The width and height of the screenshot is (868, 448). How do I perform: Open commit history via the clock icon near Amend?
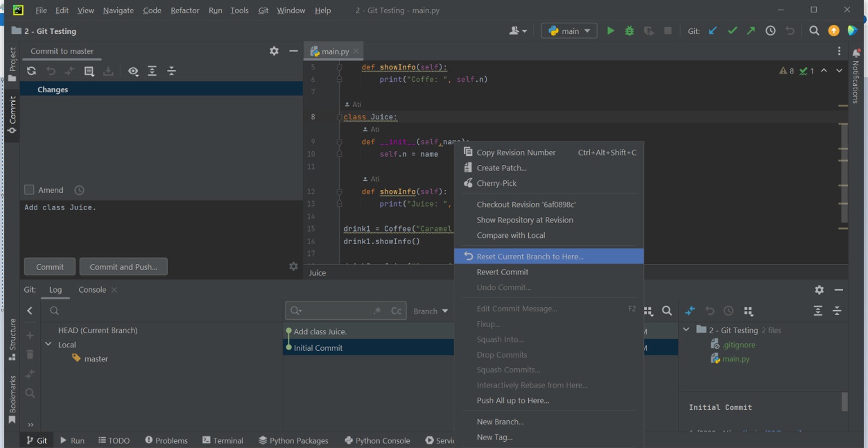point(78,190)
